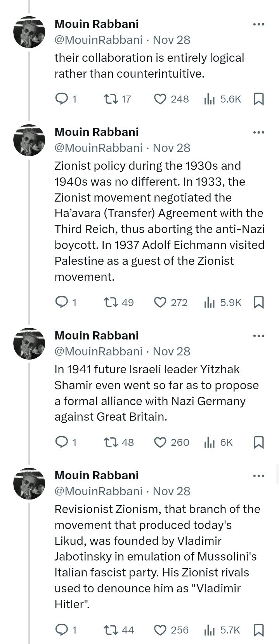Like the Revisionist Zionism tweet
The image size is (279, 644).
coord(160,630)
